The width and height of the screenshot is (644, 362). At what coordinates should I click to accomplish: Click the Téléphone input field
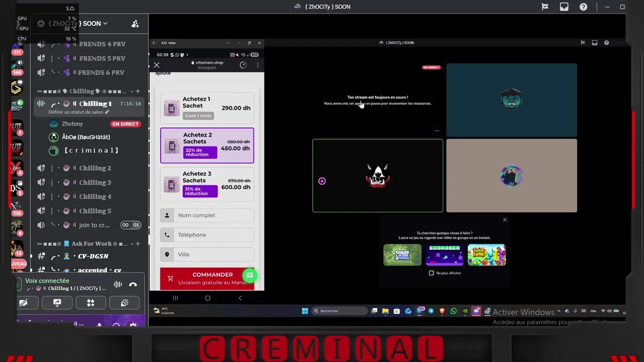point(207,235)
